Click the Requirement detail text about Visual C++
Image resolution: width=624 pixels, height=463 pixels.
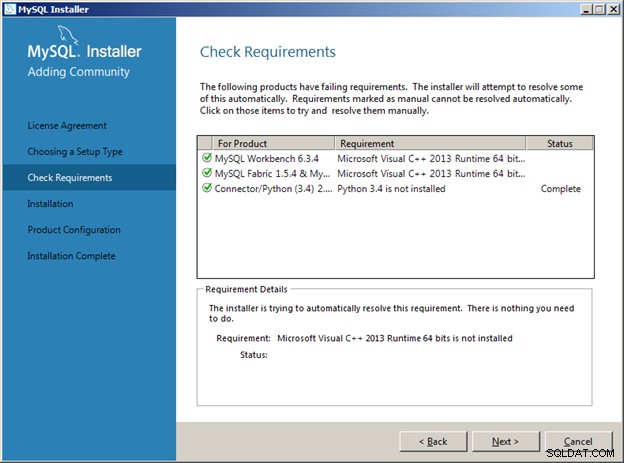click(395, 338)
